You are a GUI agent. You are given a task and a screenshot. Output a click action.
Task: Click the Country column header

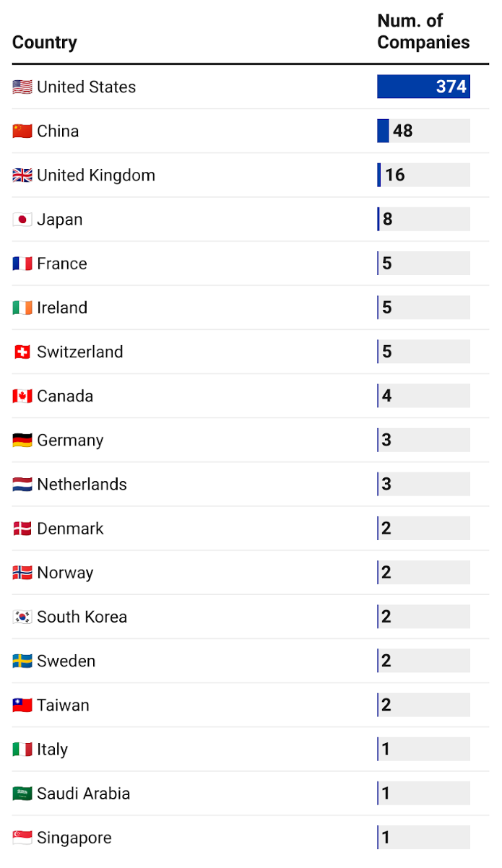coord(45,43)
